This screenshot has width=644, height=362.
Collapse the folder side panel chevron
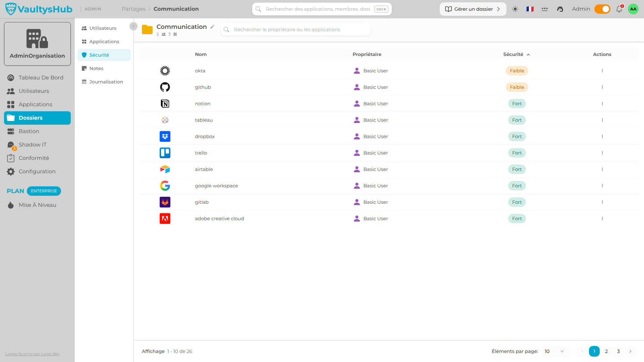[x=133, y=26]
